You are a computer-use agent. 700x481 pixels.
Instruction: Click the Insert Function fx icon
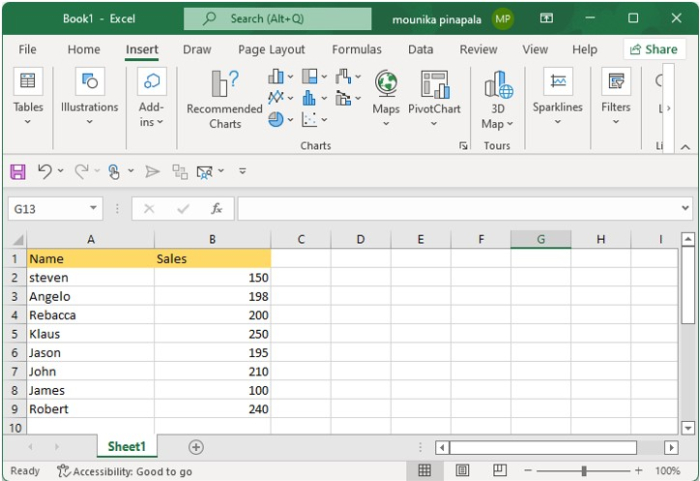[215, 209]
